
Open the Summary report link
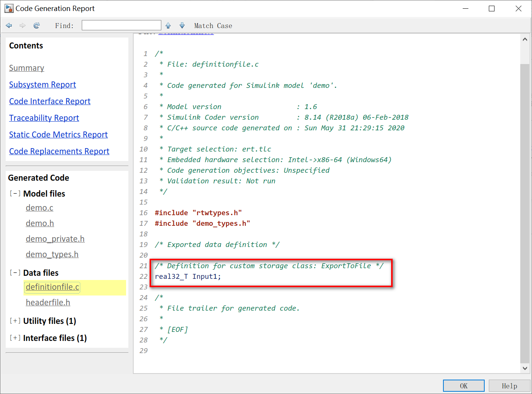click(27, 68)
